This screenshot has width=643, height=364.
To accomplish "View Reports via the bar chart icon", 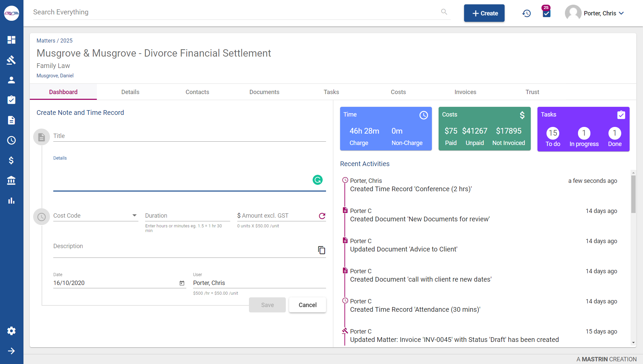I will (x=11, y=201).
